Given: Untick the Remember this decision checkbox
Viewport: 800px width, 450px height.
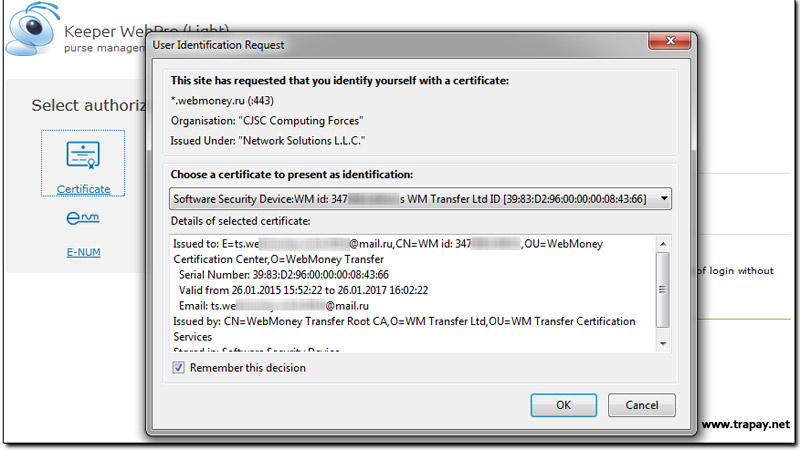Looking at the screenshot, I should click(178, 367).
